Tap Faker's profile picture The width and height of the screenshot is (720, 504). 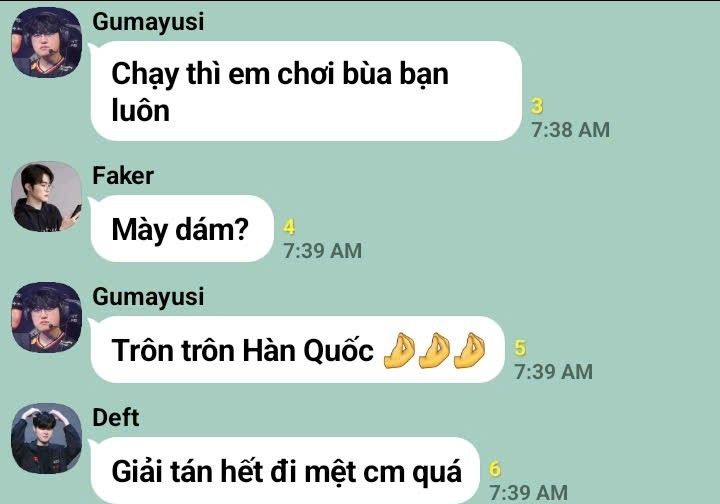[x=46, y=196]
